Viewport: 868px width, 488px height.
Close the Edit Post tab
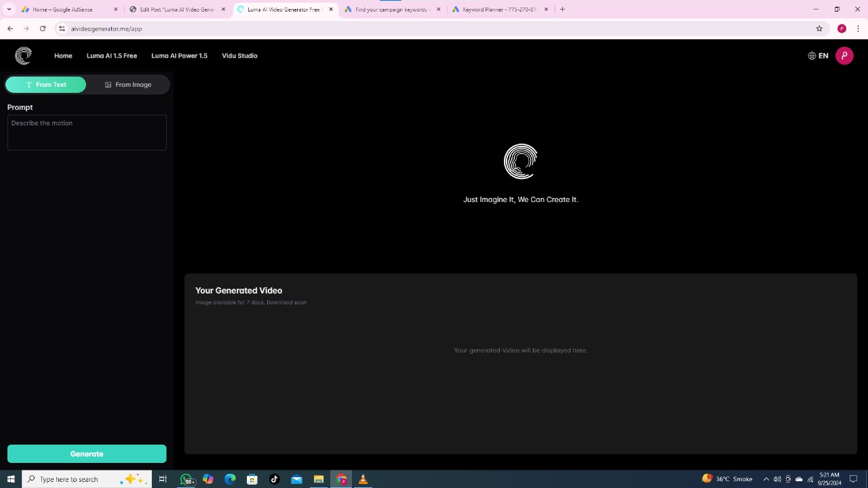(223, 9)
